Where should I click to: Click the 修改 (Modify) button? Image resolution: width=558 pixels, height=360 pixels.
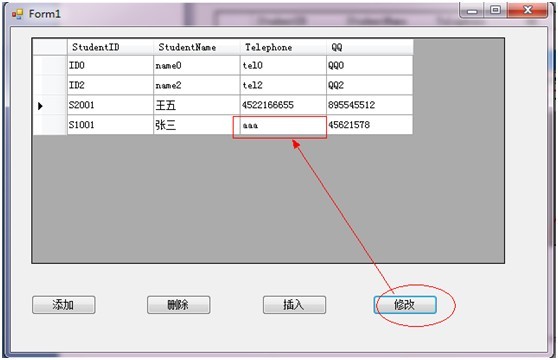(x=405, y=305)
